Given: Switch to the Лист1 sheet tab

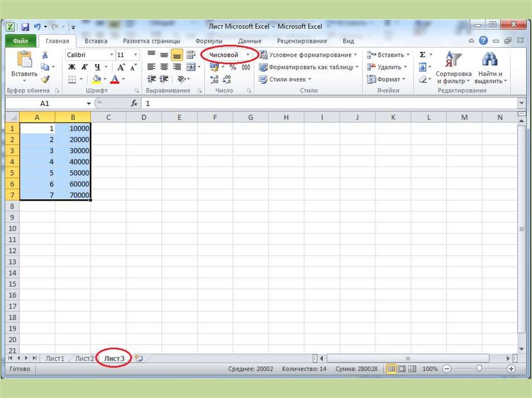Looking at the screenshot, I should coord(55,358).
